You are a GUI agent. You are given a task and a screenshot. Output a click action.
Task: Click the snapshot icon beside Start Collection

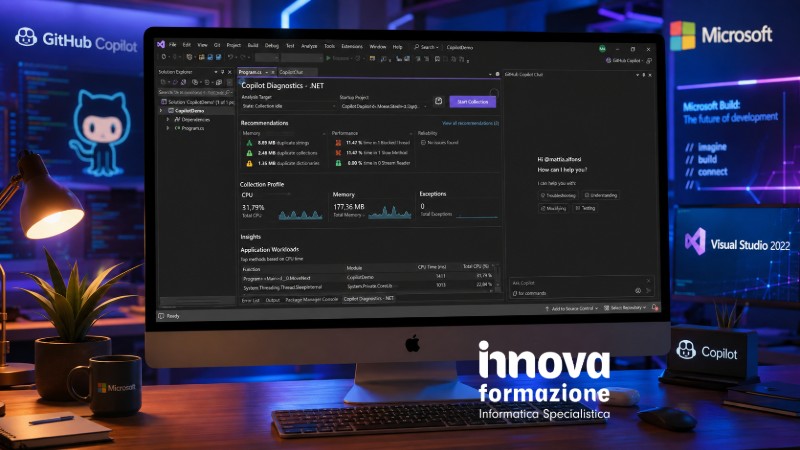click(438, 101)
